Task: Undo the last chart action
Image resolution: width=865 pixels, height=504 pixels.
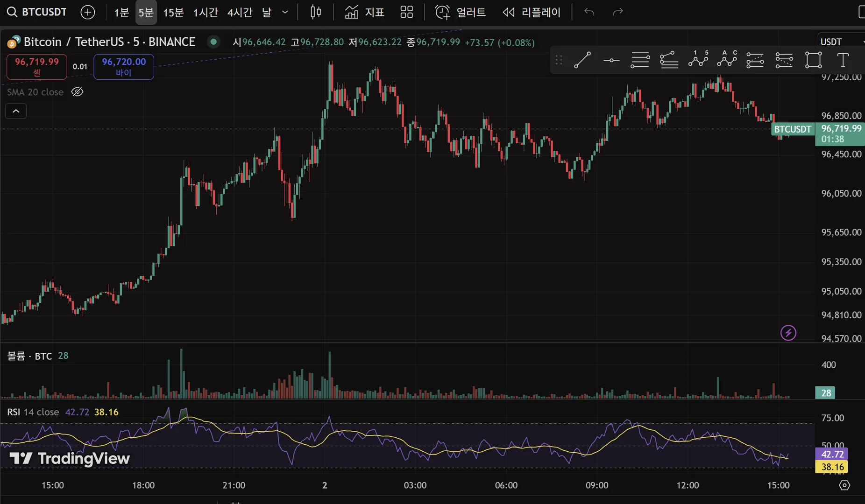Action: click(589, 12)
